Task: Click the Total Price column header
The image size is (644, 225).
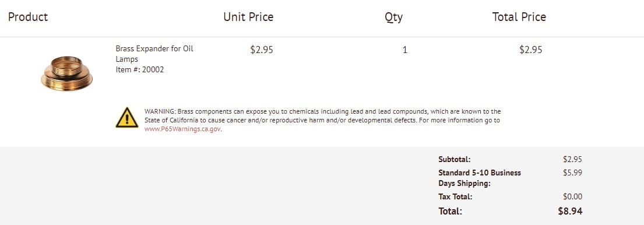Action: [x=519, y=17]
